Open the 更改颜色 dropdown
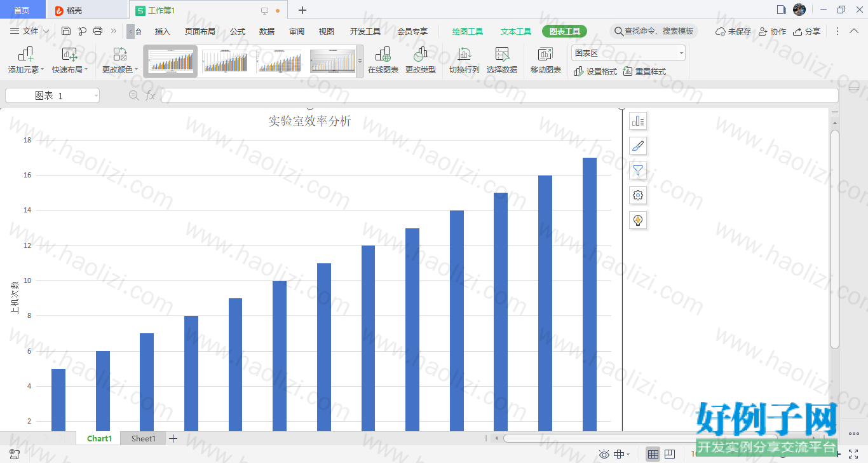 point(120,61)
